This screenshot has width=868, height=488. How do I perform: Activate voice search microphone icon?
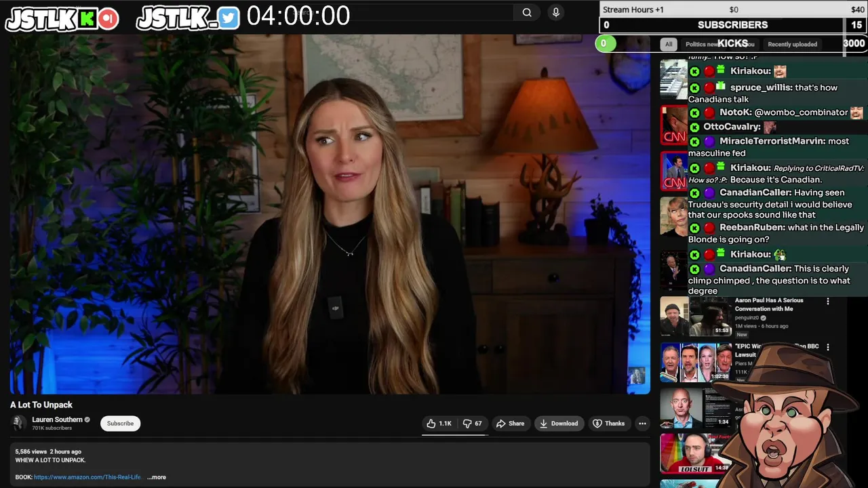pos(556,12)
